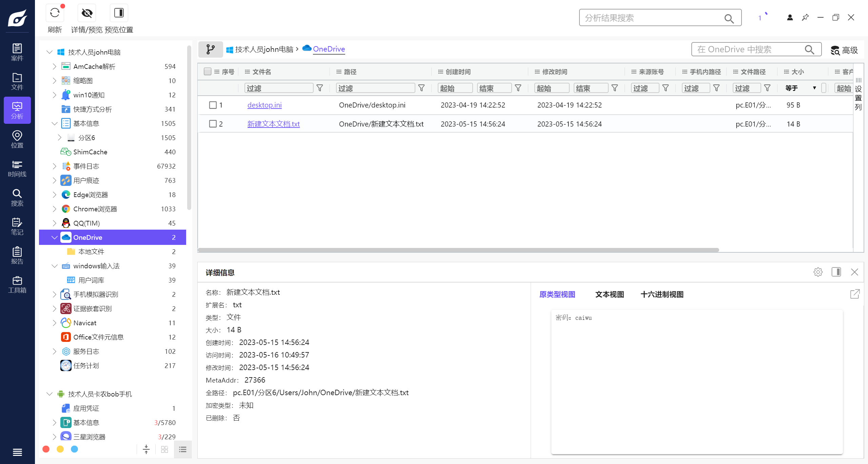Check the desktop.ini row checkbox
868x464 pixels.
(213, 105)
